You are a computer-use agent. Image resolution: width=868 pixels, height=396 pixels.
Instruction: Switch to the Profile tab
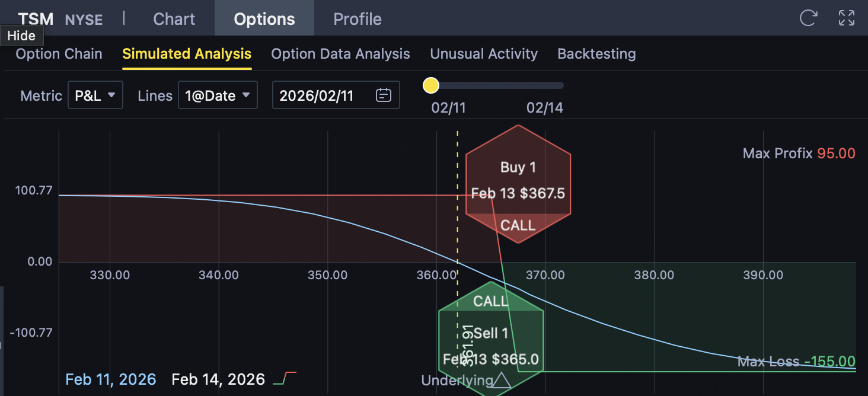[358, 19]
